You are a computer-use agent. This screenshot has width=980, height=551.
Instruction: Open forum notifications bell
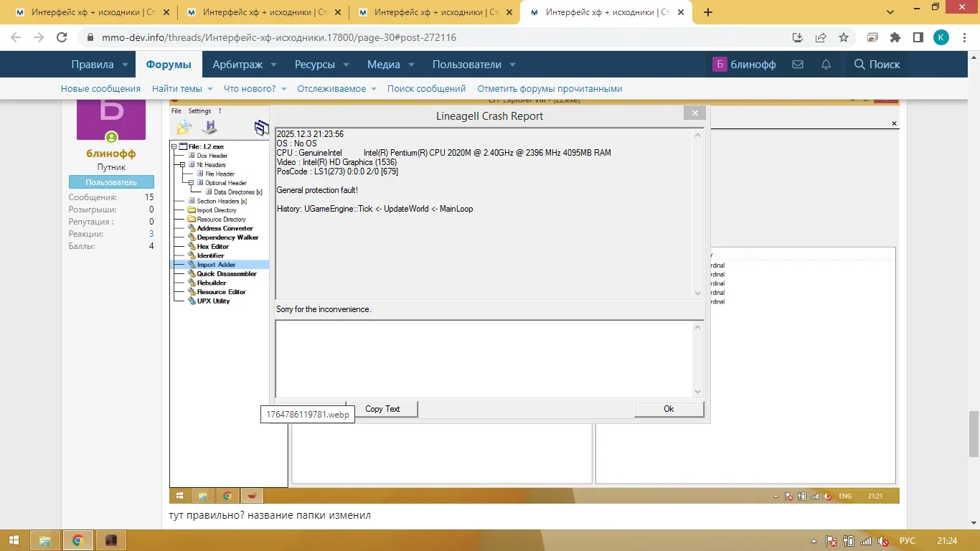coord(826,65)
